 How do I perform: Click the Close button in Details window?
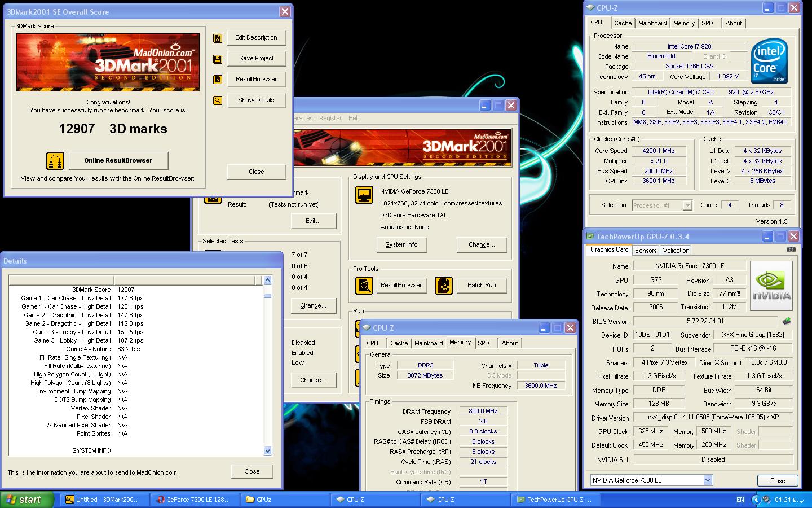click(252, 472)
